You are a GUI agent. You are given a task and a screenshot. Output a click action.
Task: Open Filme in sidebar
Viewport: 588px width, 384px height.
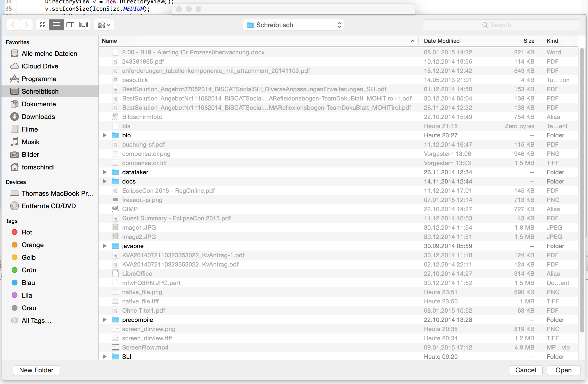49,129
